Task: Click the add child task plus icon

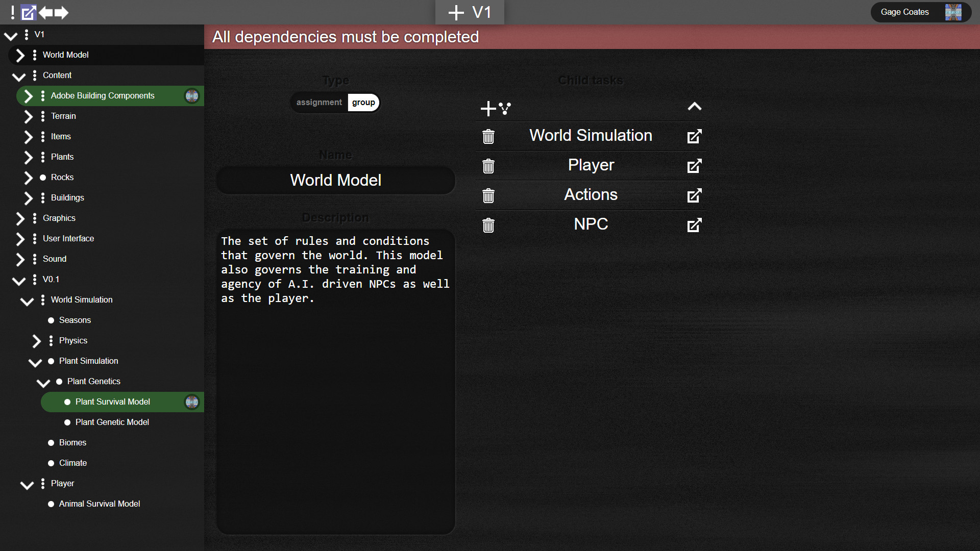Action: (x=488, y=108)
